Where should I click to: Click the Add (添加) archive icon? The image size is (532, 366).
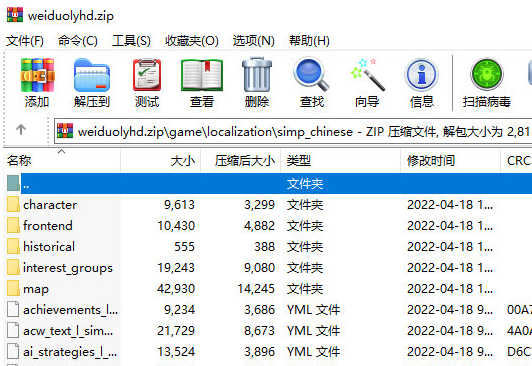click(x=37, y=75)
